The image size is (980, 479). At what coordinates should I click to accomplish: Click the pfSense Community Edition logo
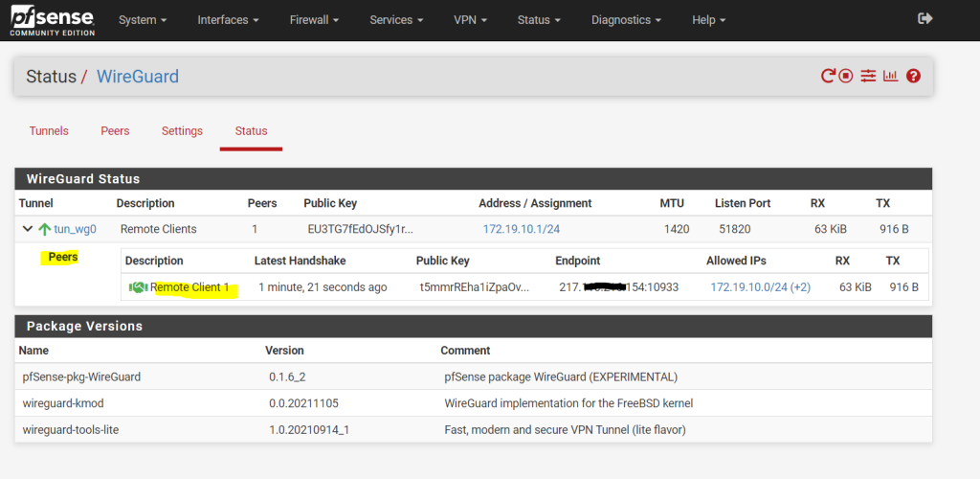coord(52,21)
